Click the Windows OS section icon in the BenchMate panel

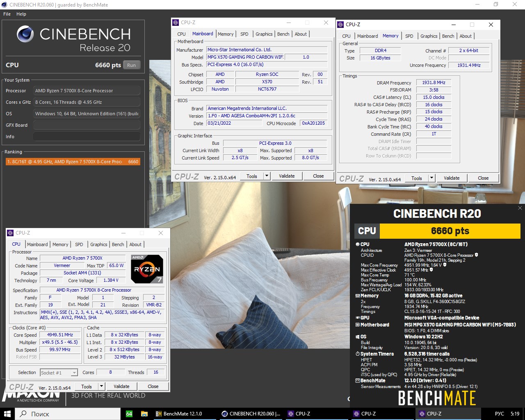pos(357,337)
